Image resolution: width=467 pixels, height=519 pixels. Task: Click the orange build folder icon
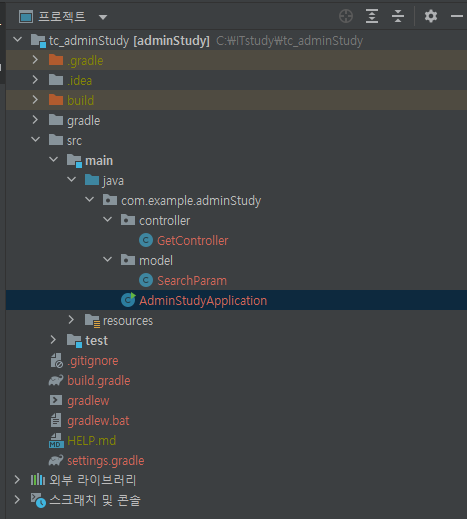click(x=56, y=100)
